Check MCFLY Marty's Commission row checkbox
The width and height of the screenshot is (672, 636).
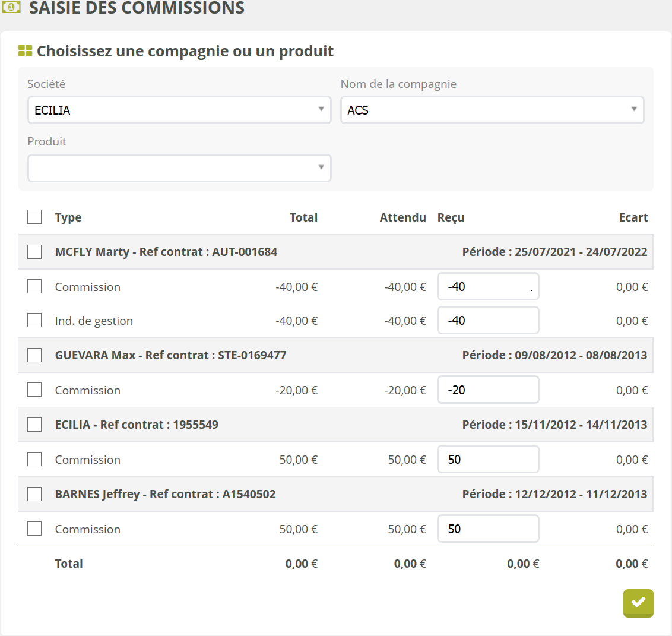[x=34, y=287]
